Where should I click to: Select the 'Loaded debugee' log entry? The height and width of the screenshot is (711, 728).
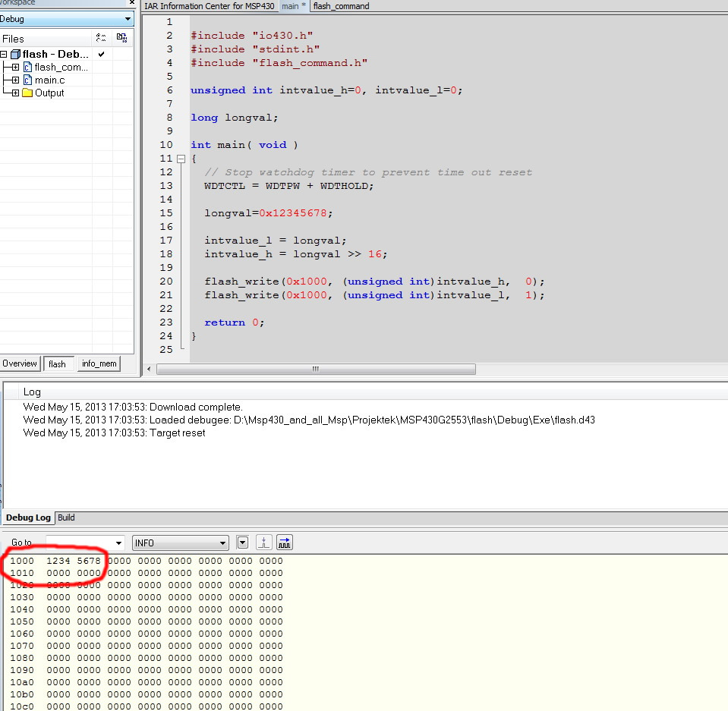pyautogui.click(x=309, y=420)
